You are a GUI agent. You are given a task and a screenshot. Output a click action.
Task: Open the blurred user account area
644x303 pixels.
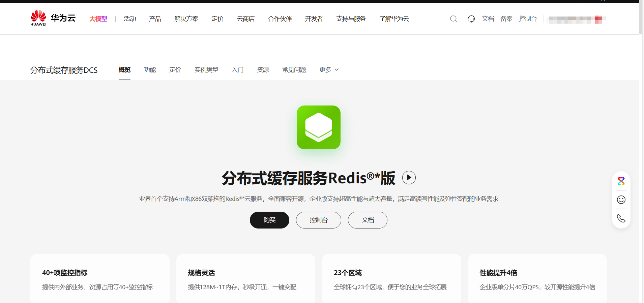577,20
